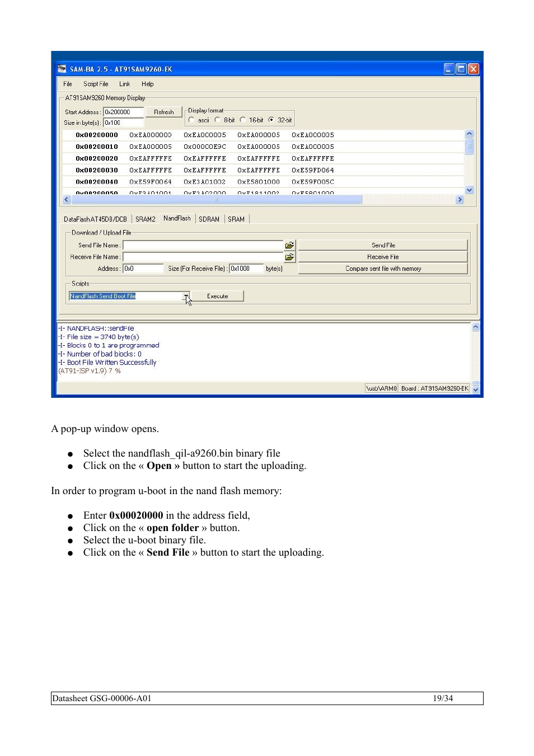
Task: Click the log line 'Boot File Written Successfully'
Action: 107,363
